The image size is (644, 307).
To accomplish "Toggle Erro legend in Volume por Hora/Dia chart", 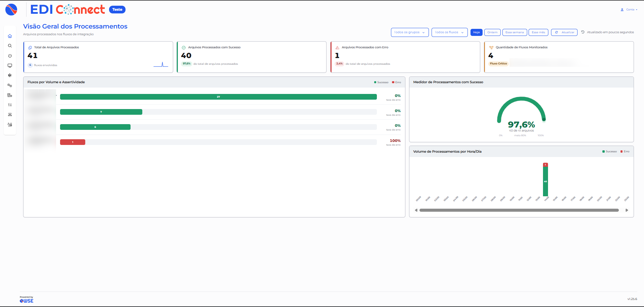I will [x=625, y=152].
